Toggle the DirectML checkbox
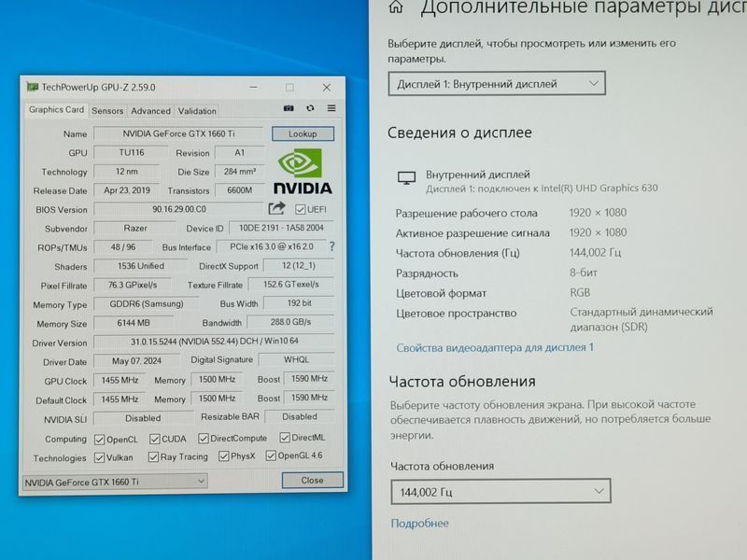The image size is (747, 560). pos(285,437)
